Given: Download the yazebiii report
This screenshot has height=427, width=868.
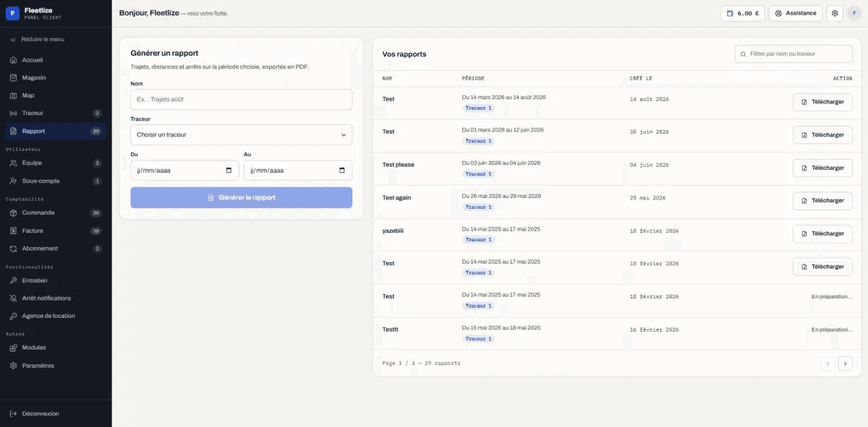Looking at the screenshot, I should point(822,233).
